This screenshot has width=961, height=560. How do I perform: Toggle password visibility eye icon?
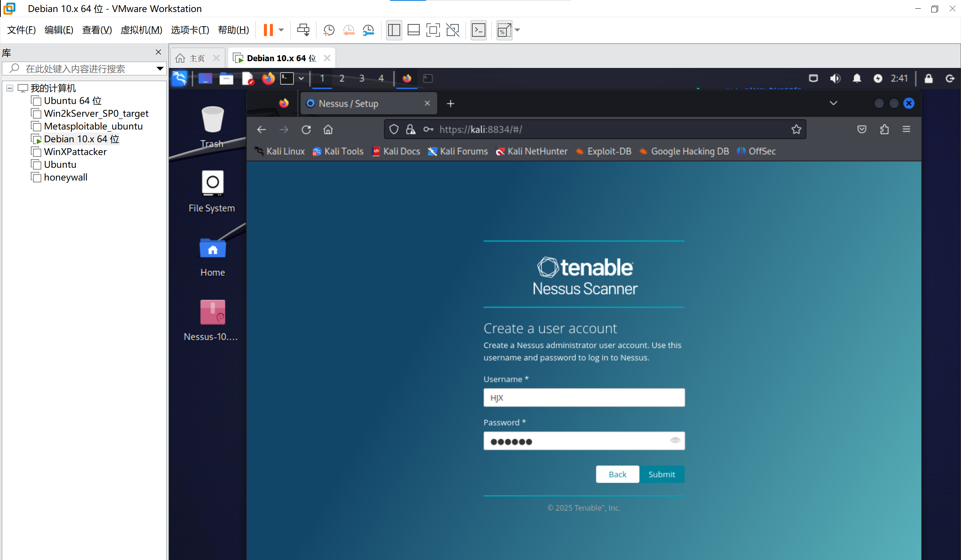coord(675,440)
